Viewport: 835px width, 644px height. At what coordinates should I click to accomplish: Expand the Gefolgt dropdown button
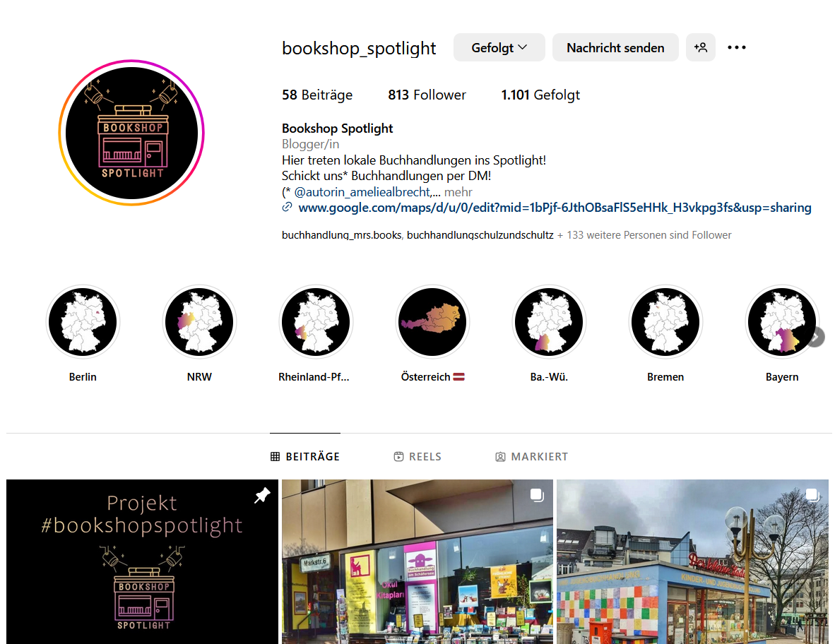pyautogui.click(x=499, y=47)
